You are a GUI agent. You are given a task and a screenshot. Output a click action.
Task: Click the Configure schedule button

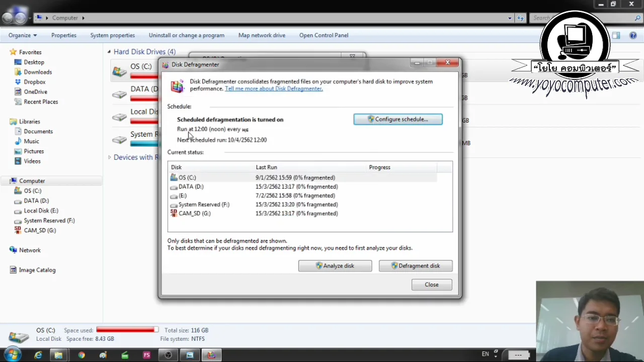397,119
